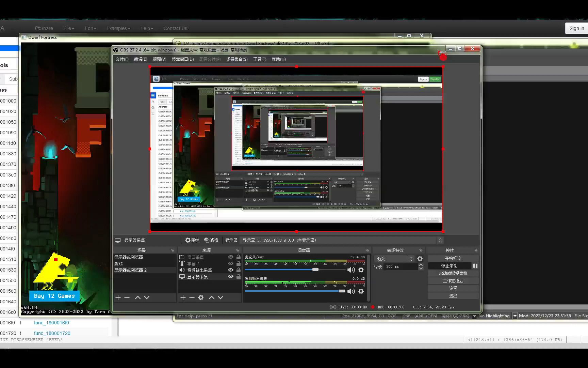Move the selected source up
This screenshot has height=368, width=588.
[x=212, y=297]
